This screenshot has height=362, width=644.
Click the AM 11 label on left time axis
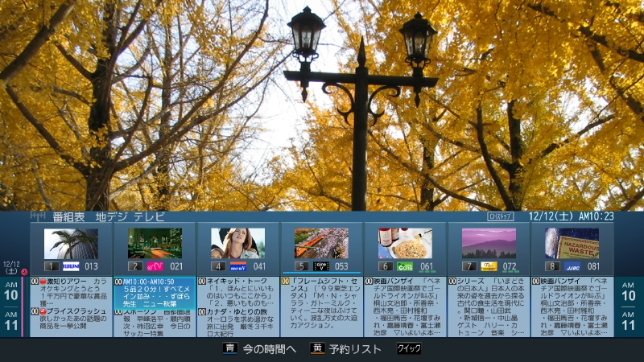[x=11, y=321]
